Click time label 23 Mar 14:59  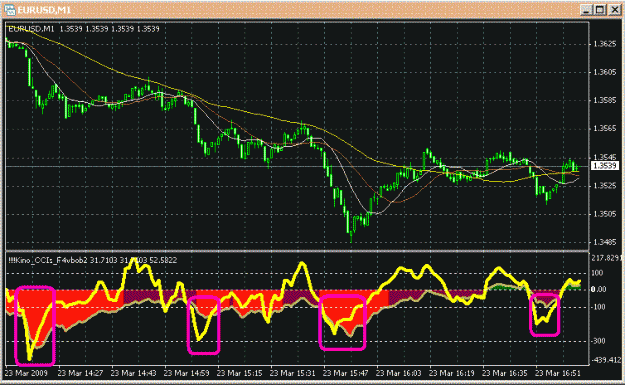point(187,373)
